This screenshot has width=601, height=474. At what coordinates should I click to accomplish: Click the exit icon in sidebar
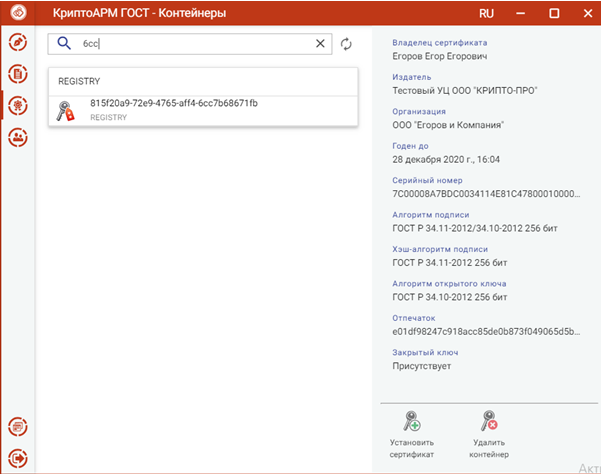tap(18, 458)
